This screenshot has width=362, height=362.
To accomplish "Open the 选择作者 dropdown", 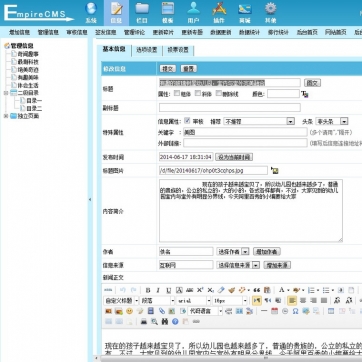I will [x=233, y=251].
